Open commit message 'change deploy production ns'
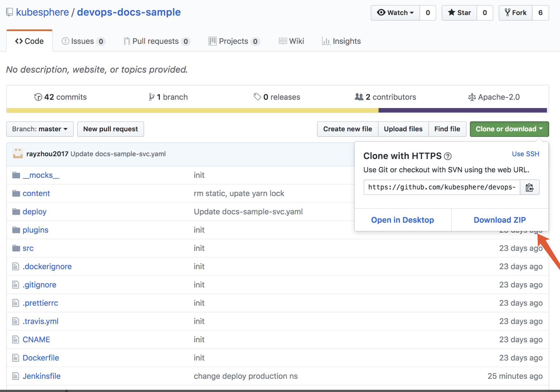The height and width of the screenshot is (392, 560). point(246,376)
